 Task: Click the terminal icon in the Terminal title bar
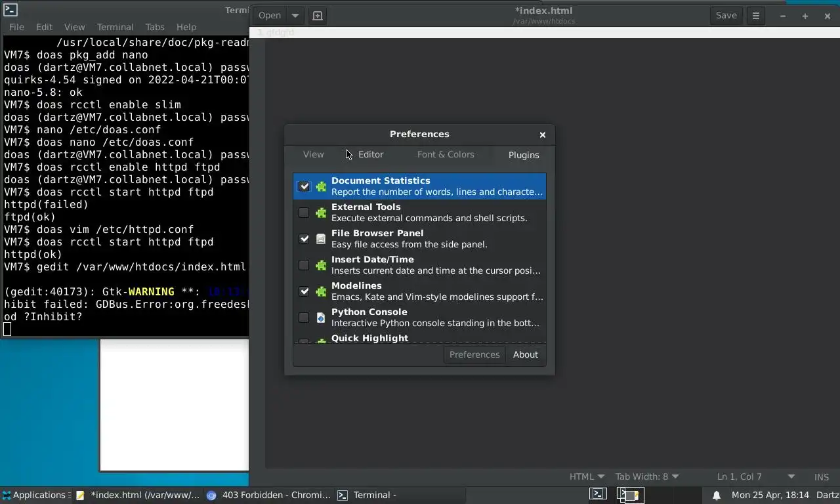(x=10, y=10)
